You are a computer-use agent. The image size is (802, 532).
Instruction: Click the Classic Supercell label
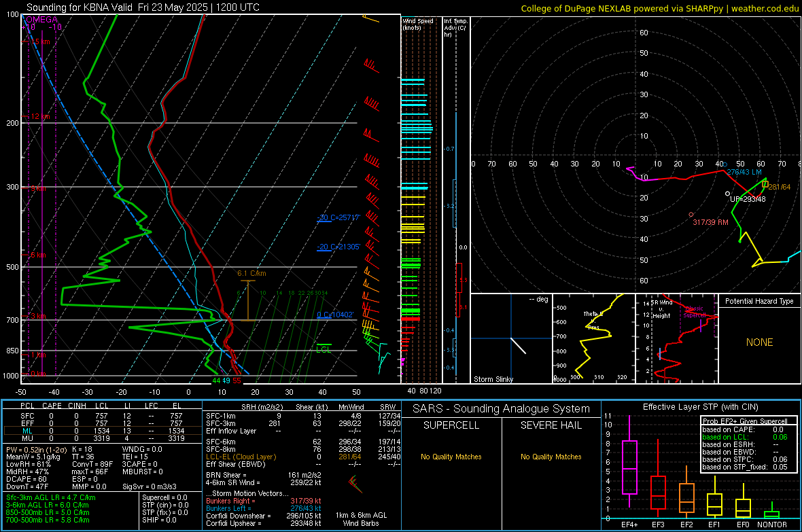point(694,312)
